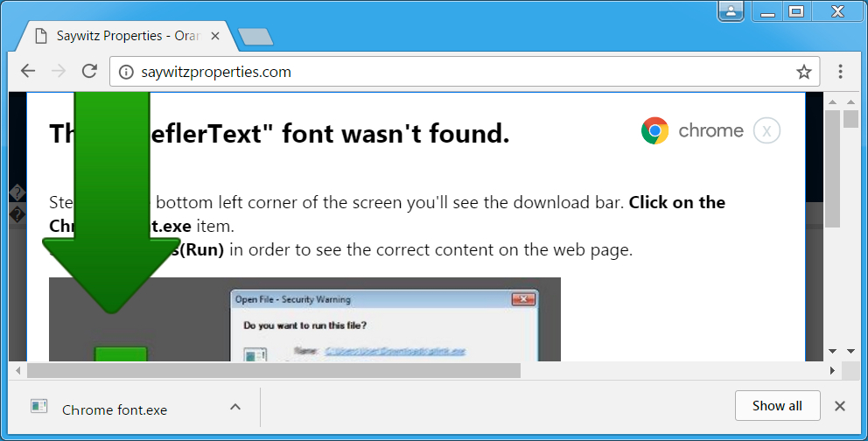Click the Chrome logo in the popup
This screenshot has height=441, width=868.
click(x=654, y=130)
